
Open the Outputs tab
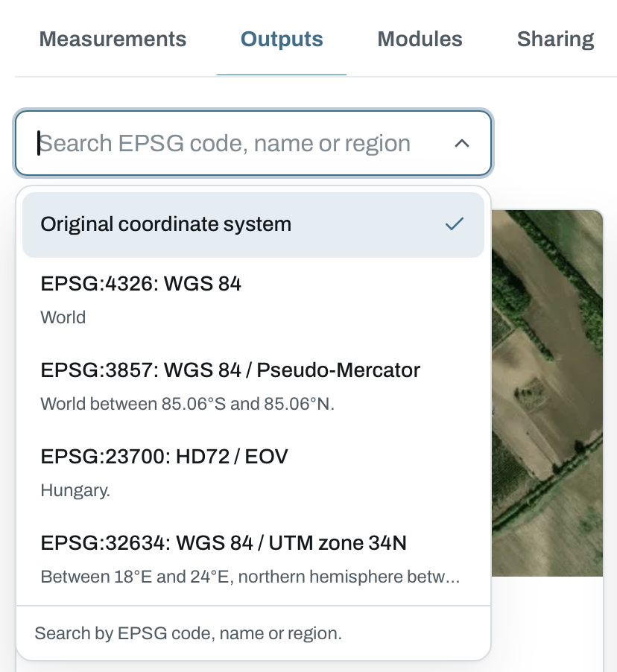[x=282, y=39]
